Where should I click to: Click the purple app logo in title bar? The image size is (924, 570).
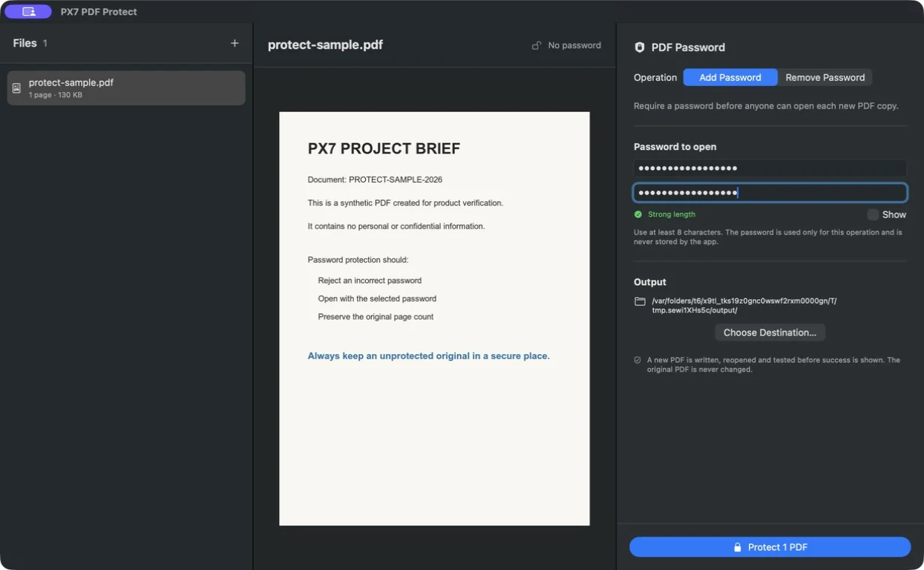28,12
